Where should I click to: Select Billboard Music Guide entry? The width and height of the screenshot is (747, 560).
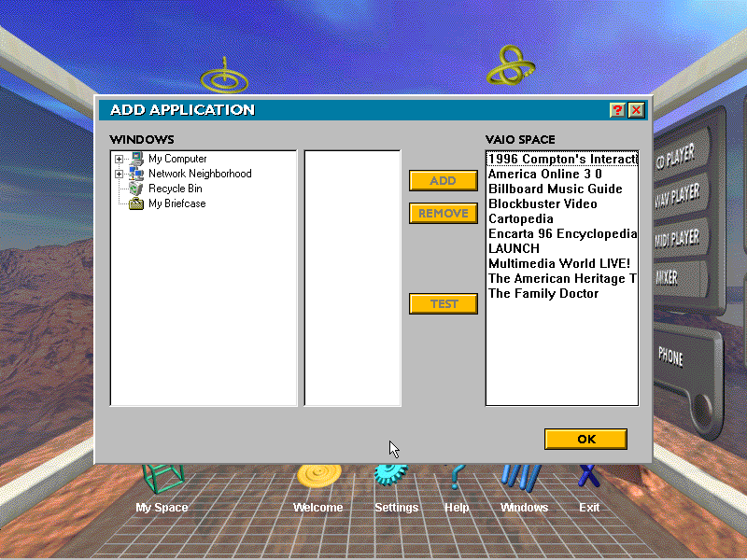[555, 189]
